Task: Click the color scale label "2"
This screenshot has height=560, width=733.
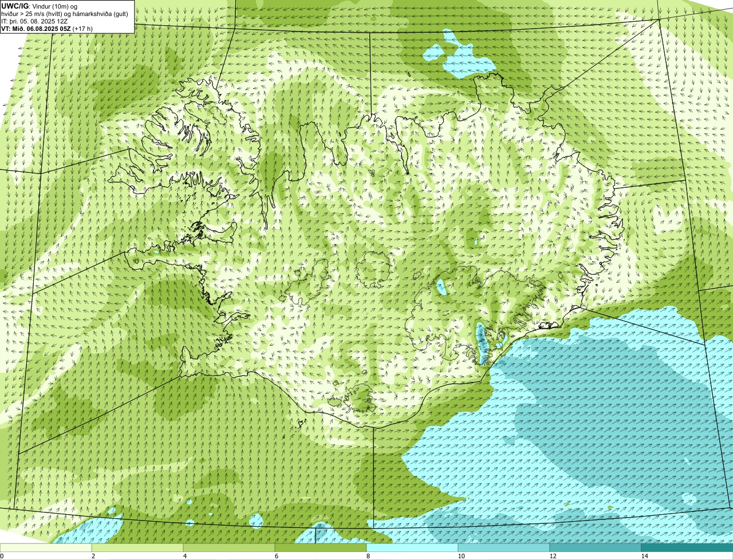Action: pyautogui.click(x=93, y=556)
